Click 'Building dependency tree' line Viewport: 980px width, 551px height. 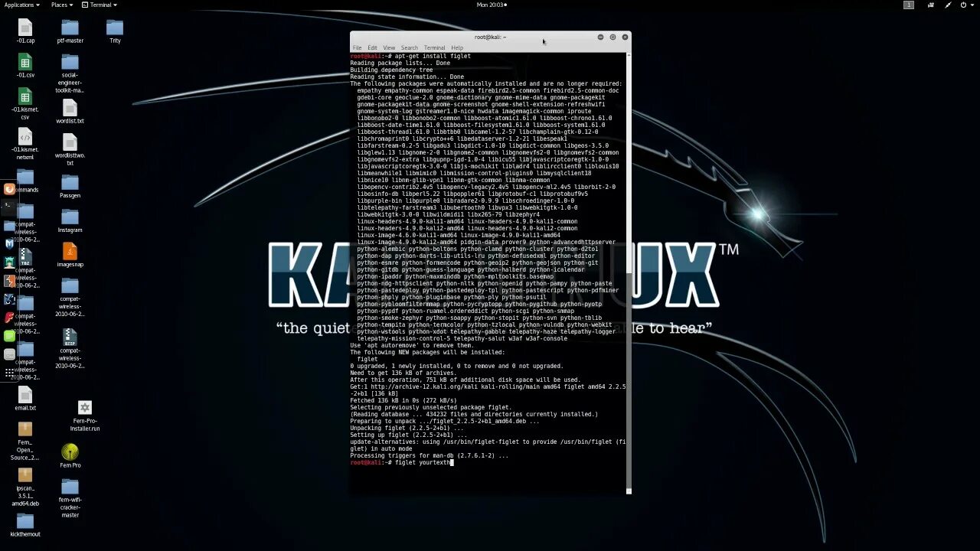tap(391, 70)
